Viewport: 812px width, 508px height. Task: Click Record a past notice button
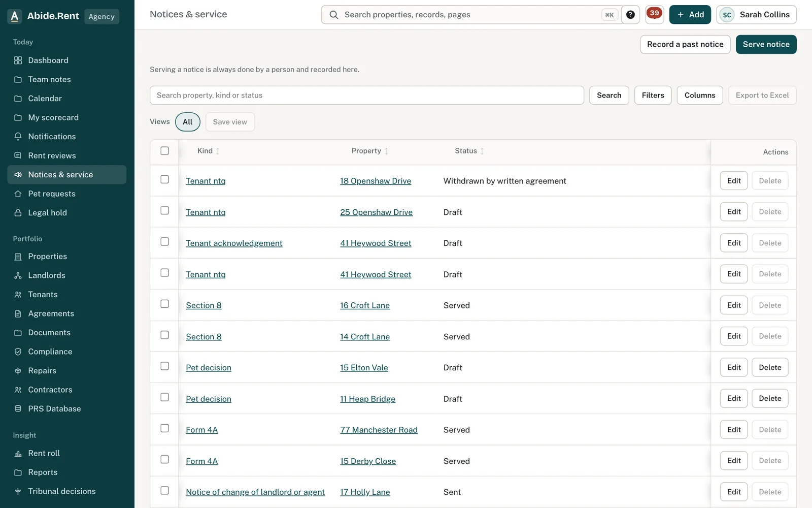[685, 44]
